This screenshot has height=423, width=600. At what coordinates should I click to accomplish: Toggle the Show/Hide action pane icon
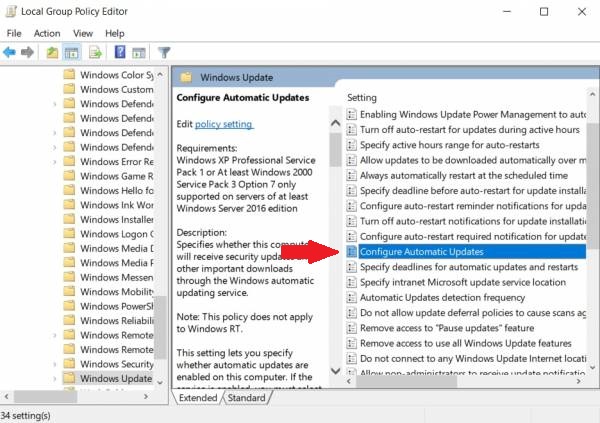click(x=139, y=52)
